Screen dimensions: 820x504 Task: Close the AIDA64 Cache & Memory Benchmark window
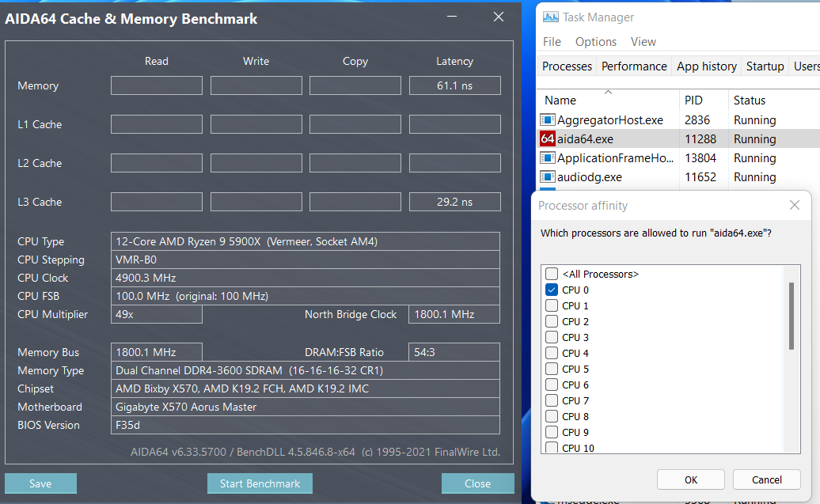click(499, 17)
